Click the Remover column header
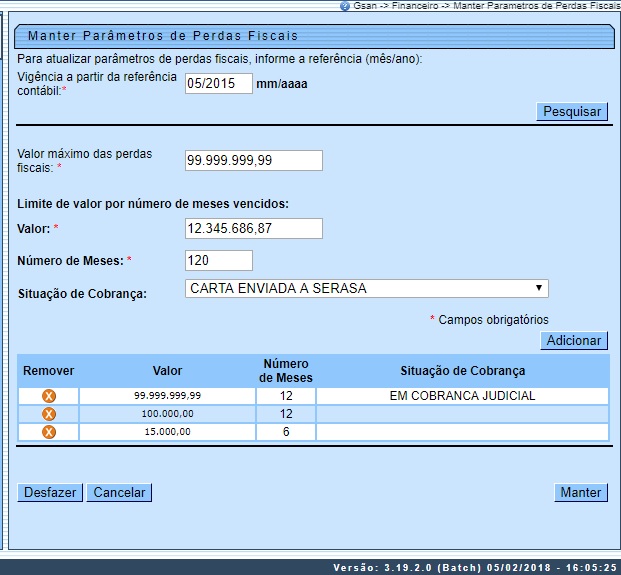The width and height of the screenshot is (621, 575). pos(48,371)
